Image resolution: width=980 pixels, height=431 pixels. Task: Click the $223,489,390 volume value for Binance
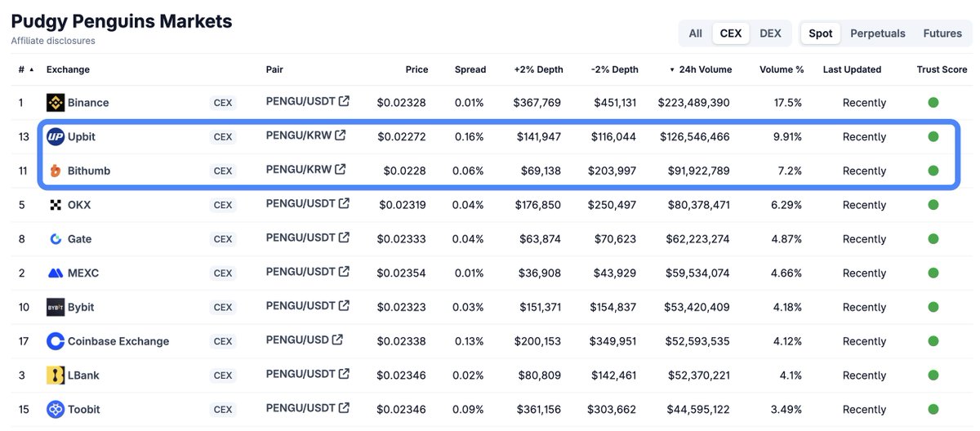pos(693,103)
